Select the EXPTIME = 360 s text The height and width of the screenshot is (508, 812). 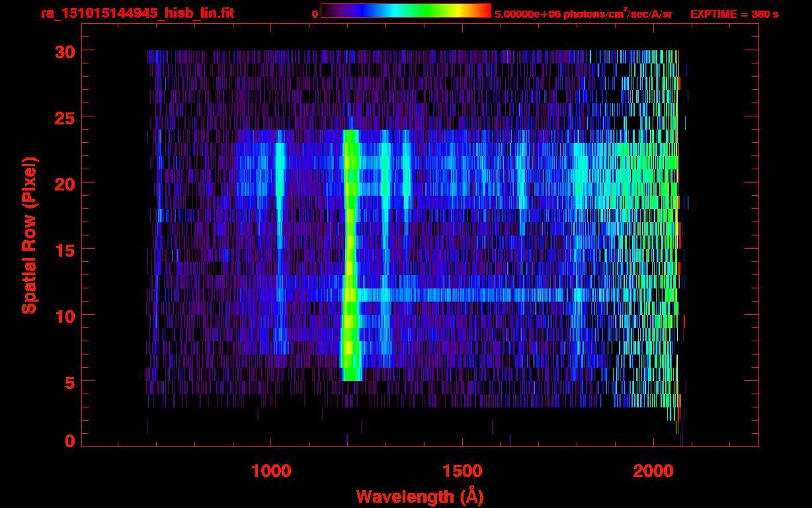click(x=734, y=14)
